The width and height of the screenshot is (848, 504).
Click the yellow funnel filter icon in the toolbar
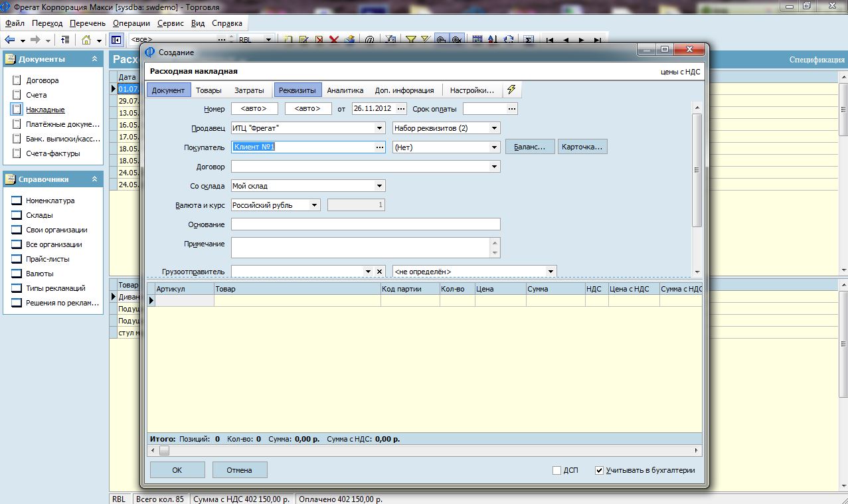[x=411, y=40]
